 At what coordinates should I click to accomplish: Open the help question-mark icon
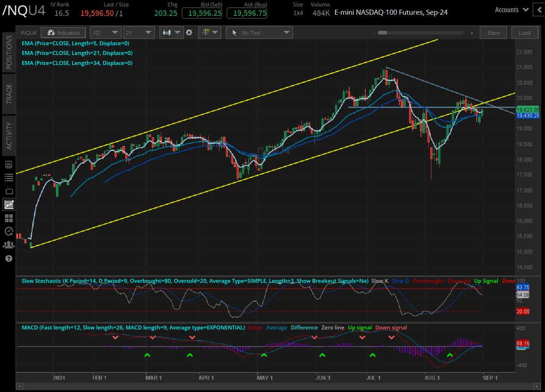(8, 259)
